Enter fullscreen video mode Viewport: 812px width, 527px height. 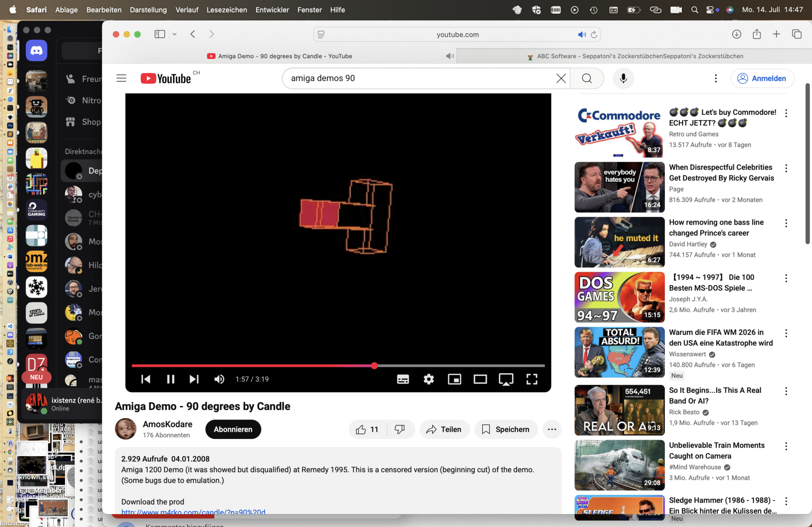[532, 379]
